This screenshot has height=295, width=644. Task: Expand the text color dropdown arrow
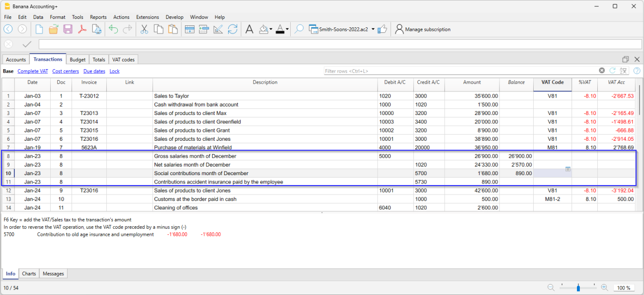pos(287,29)
